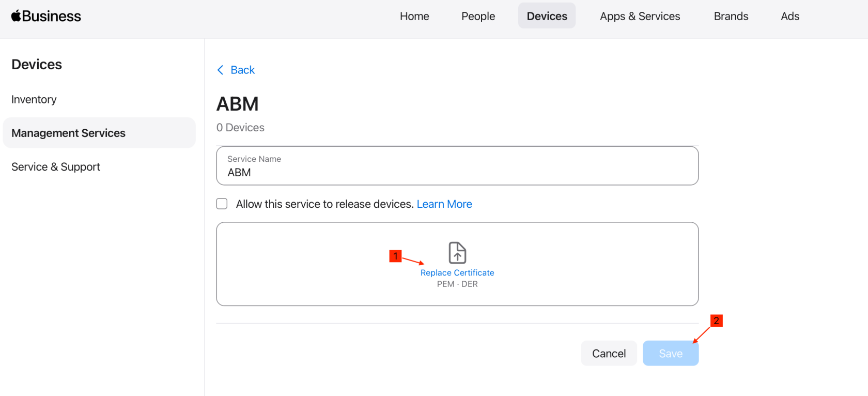Open the Learn More link
868x396 pixels.
444,204
